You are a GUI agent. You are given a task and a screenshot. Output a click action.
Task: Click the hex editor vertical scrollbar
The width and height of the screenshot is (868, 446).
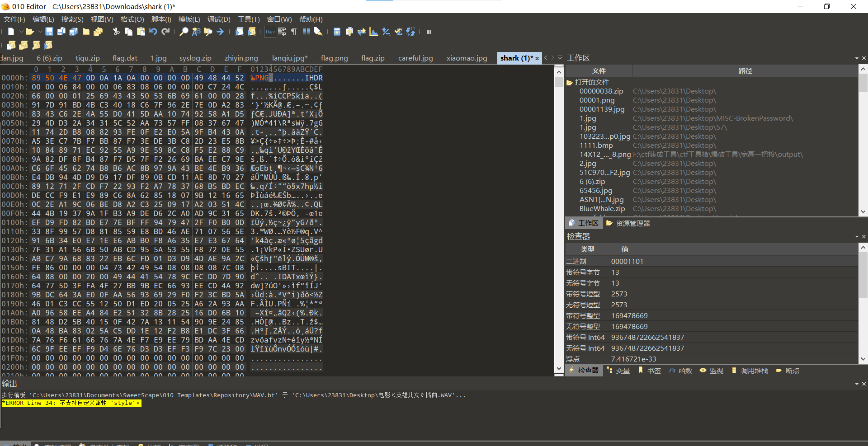point(559,220)
